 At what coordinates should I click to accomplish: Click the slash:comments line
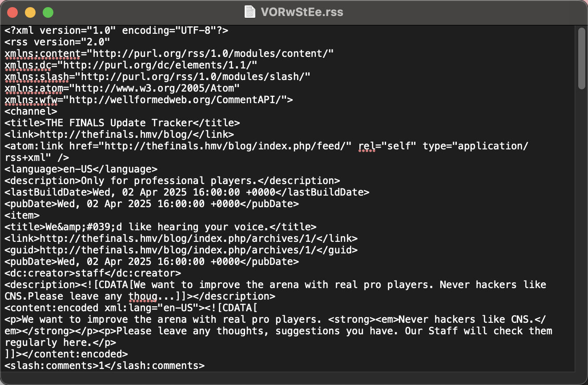coord(105,366)
